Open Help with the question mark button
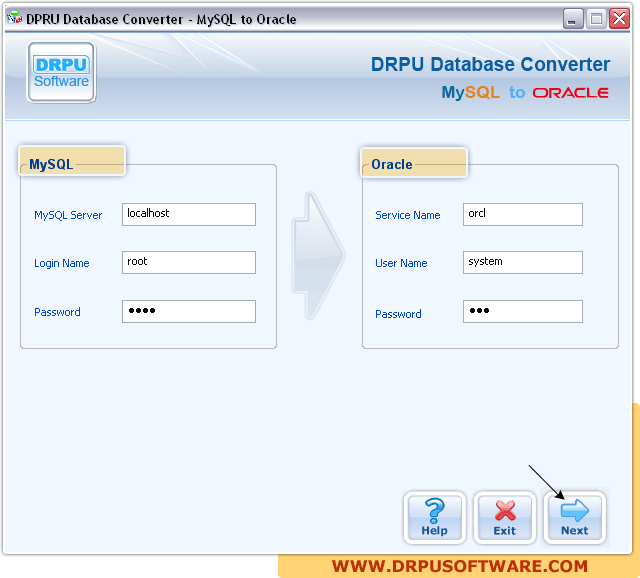This screenshot has width=640, height=578. coord(435,517)
